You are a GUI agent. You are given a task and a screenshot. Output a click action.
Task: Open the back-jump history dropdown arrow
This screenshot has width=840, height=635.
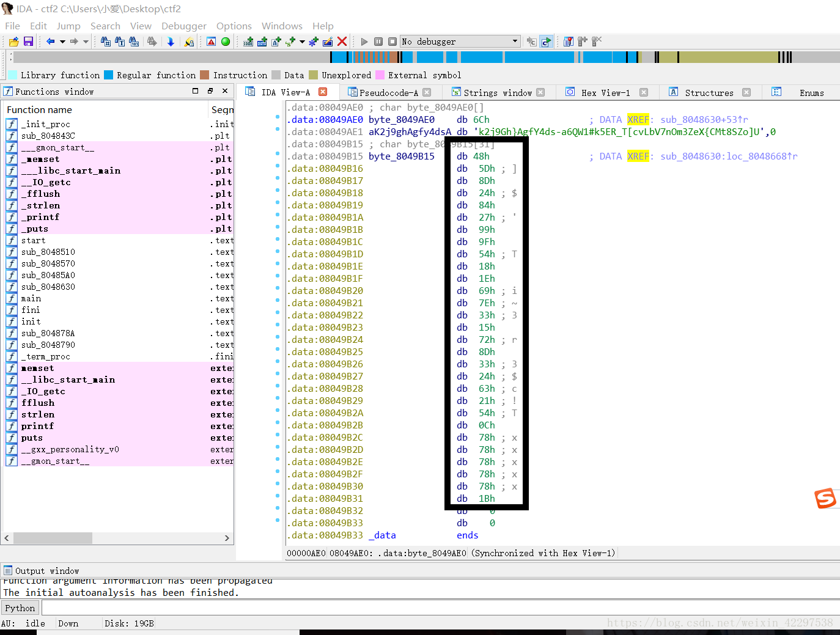(62, 42)
